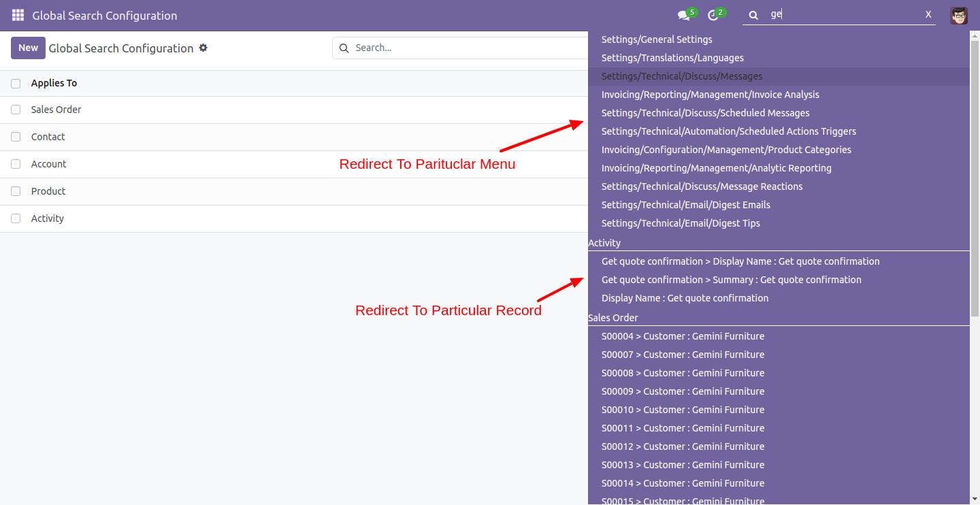Open the apps grid menu icon
This screenshot has height=505, width=980.
tap(18, 15)
